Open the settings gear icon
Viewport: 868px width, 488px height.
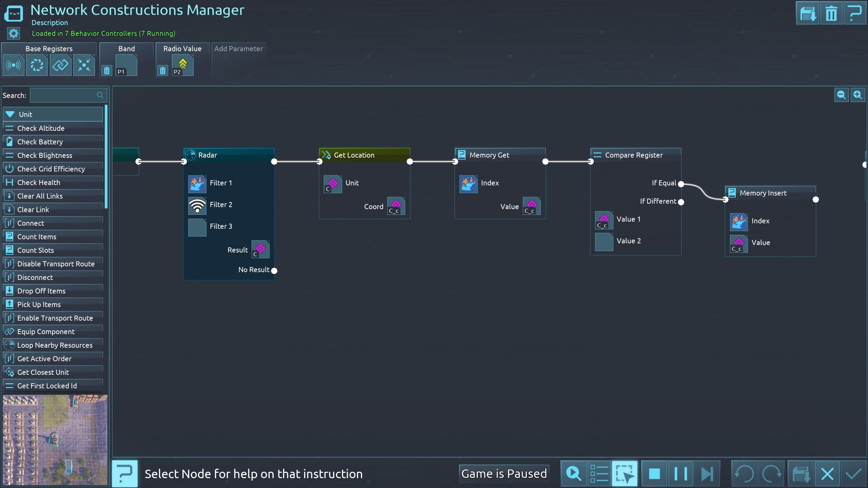[14, 34]
